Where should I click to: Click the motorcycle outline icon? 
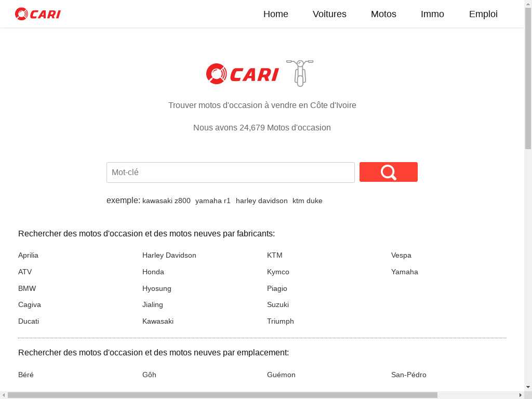300,73
